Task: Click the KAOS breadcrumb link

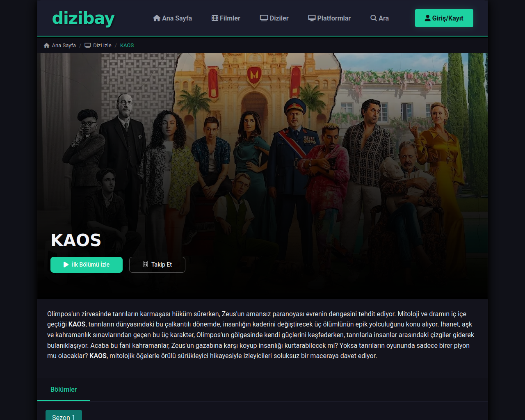Action: (x=127, y=46)
